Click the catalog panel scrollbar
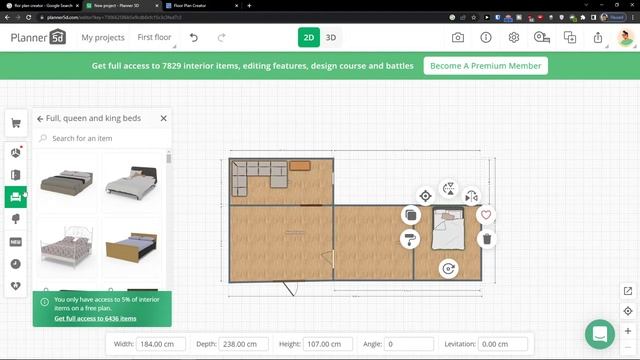This screenshot has width=640, height=360. pos(169,158)
